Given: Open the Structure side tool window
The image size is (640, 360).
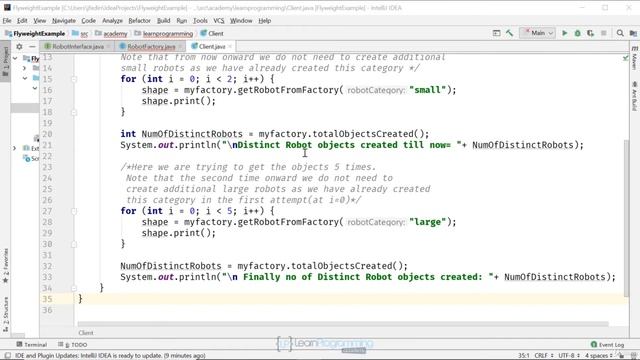Looking at the screenshot, I should [x=5, y=314].
